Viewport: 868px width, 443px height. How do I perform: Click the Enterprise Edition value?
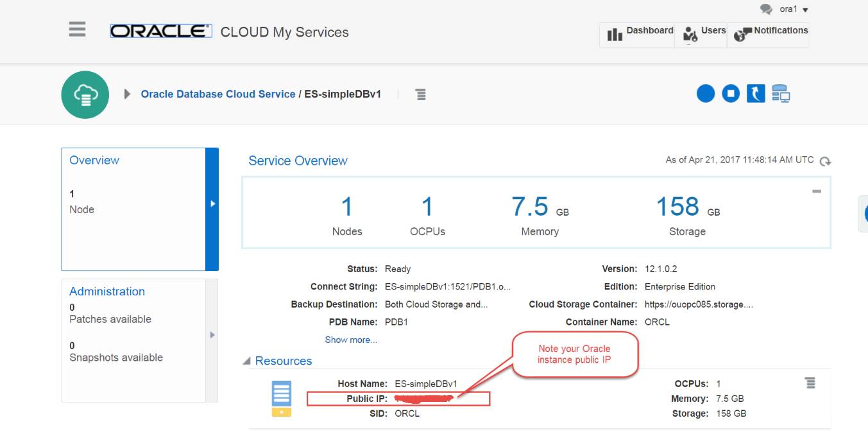pos(680,286)
